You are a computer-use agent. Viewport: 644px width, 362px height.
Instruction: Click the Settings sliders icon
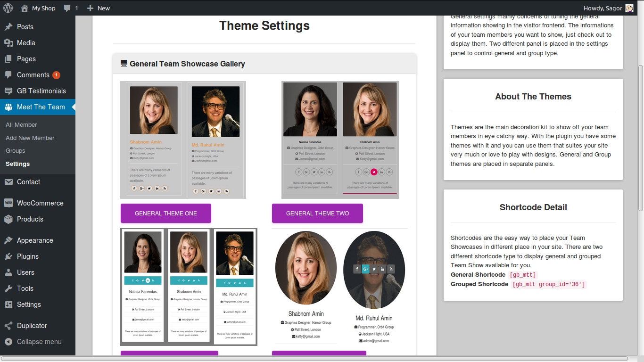[8, 304]
